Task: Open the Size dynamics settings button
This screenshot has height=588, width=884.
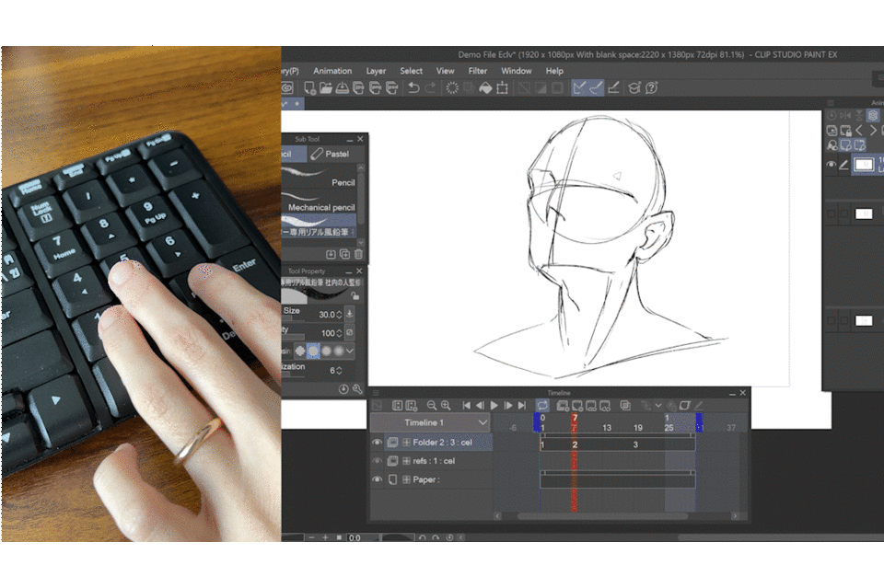Action: (350, 315)
